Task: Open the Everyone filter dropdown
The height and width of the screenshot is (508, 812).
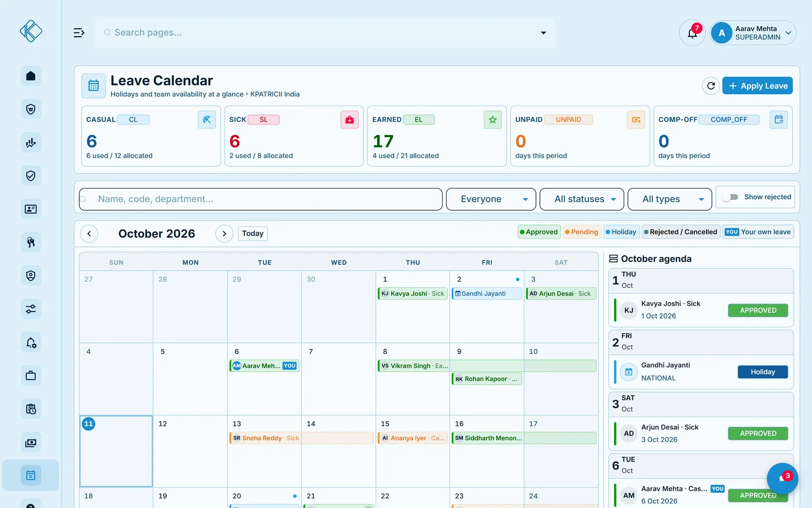Action: coord(491,199)
